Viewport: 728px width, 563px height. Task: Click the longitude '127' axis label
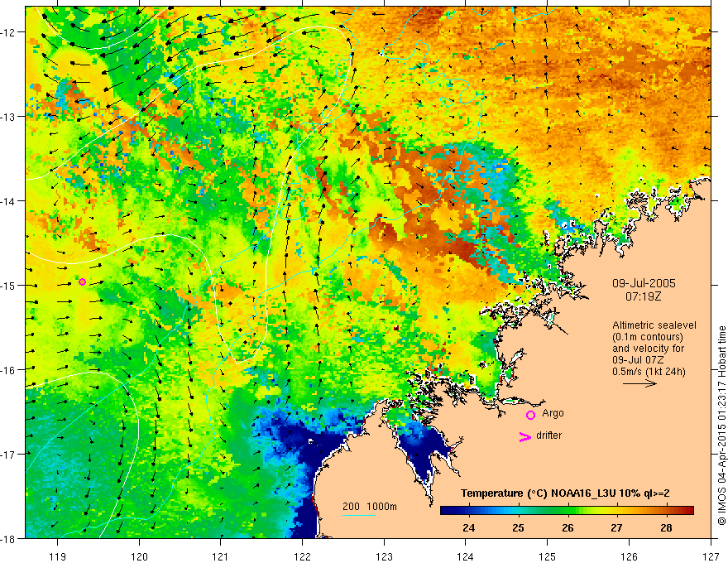(x=711, y=556)
